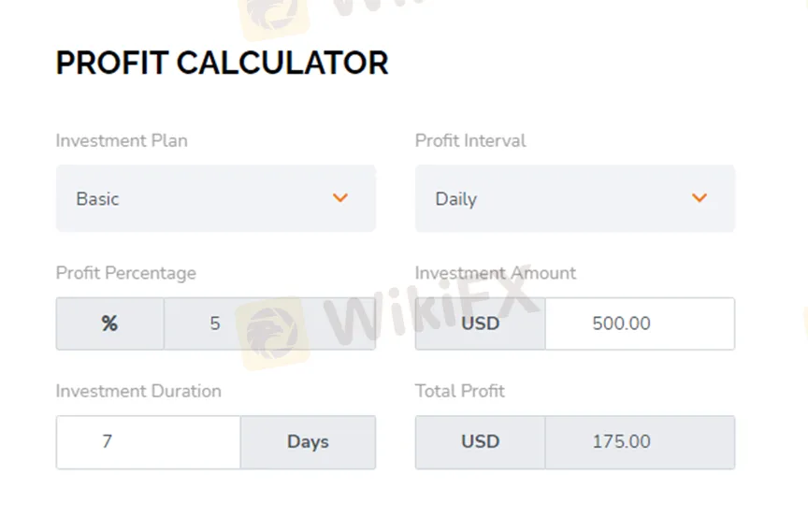Image resolution: width=808 pixels, height=532 pixels.
Task: Click the USD addon beside Investment Amount
Action: click(480, 324)
